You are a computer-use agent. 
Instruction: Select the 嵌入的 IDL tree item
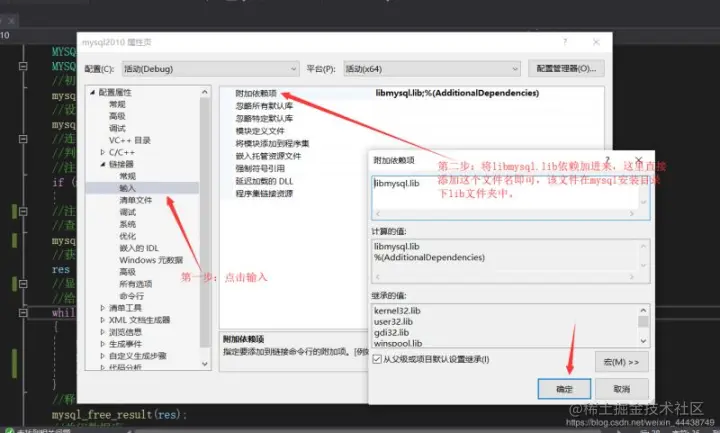tap(139, 248)
